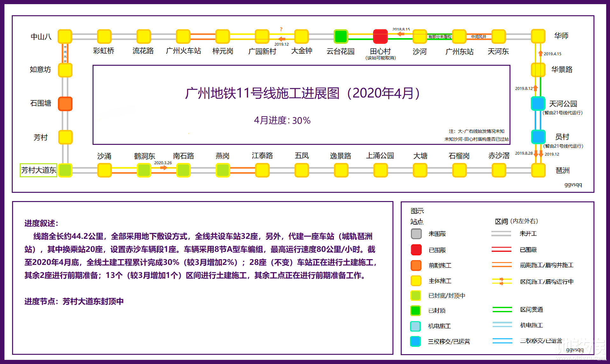Select the orange 前期施工 legend swatch
610x364 pixels.
(416, 265)
